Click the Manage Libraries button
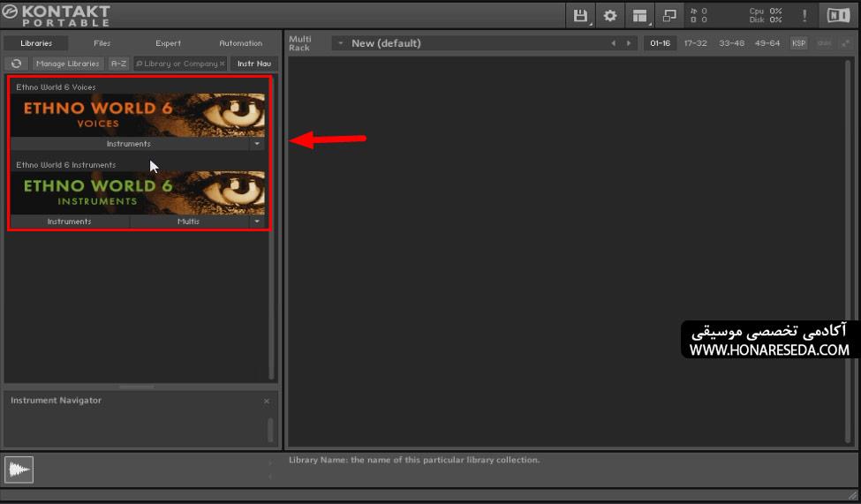This screenshot has width=861, height=504. [67, 64]
